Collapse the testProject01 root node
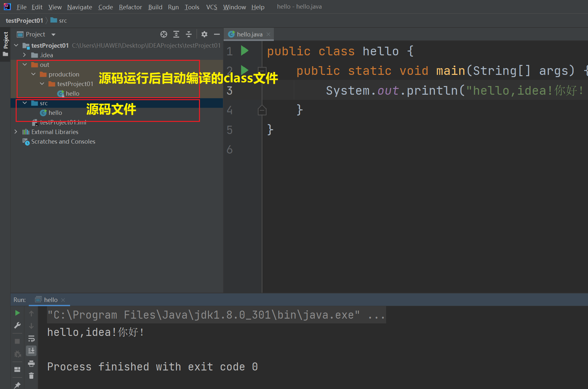This screenshot has height=389, width=588. (x=16, y=45)
